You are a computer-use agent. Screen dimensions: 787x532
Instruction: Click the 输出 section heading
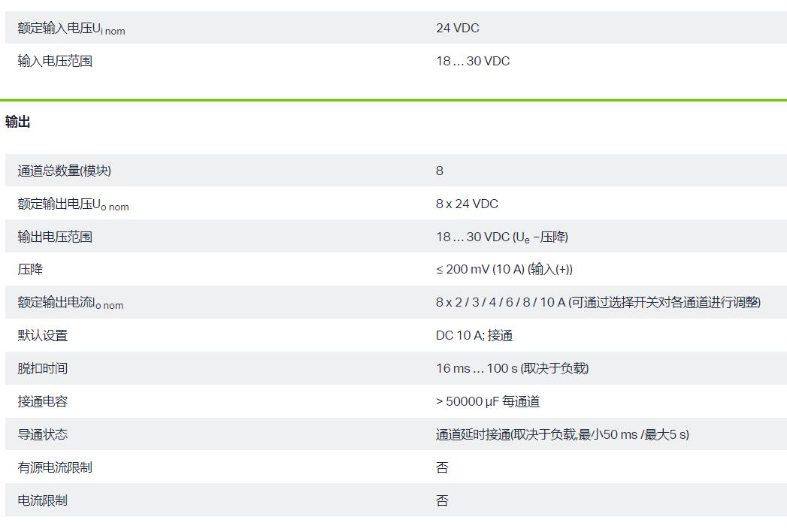click(x=18, y=122)
